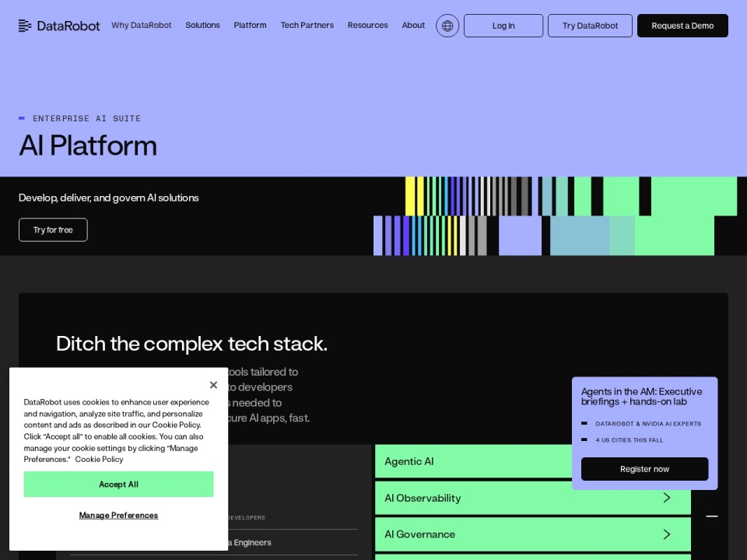Click the Try for free button
The image size is (747, 560).
pos(53,230)
